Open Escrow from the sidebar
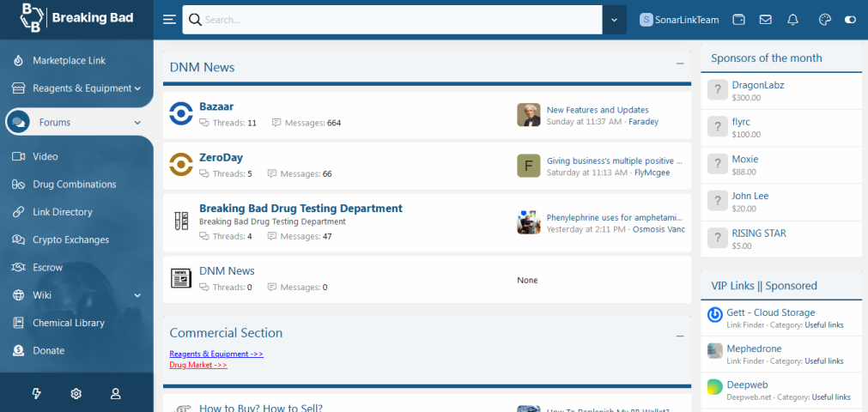Screen dimensions: 868x412 [x=47, y=268]
